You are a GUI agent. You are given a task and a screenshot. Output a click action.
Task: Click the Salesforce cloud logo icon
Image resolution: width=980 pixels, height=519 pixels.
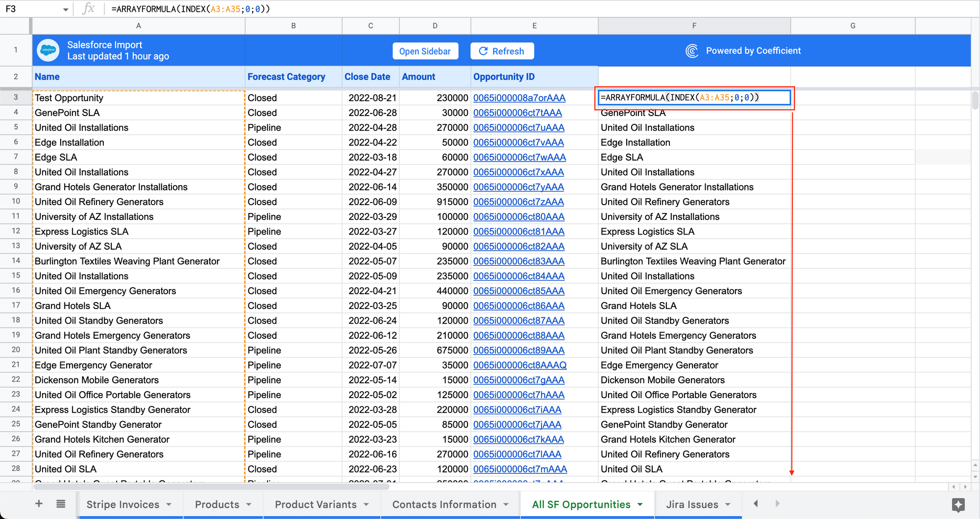click(48, 50)
